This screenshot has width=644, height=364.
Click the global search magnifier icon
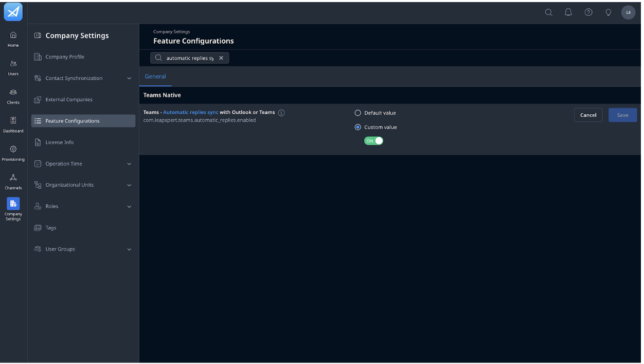tap(549, 12)
